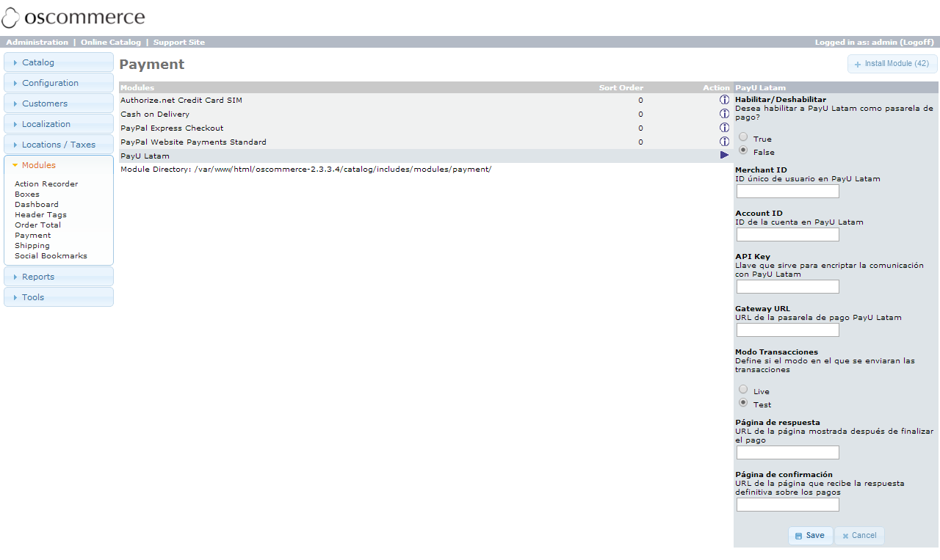Click info icon for PayPal Website Payments Standard
940x560 pixels.
coord(724,142)
